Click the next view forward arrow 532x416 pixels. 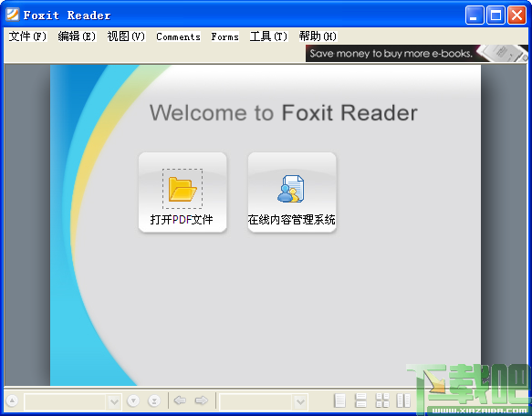202,400
